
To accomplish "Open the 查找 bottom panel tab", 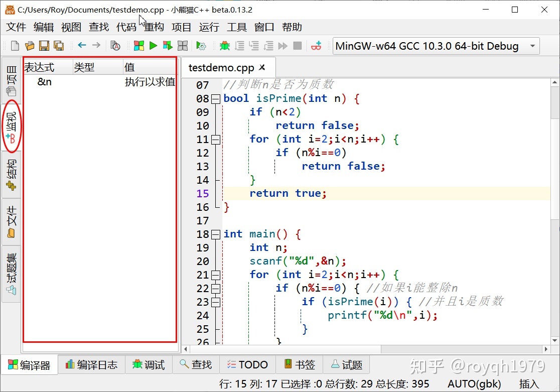I will tap(196, 365).
